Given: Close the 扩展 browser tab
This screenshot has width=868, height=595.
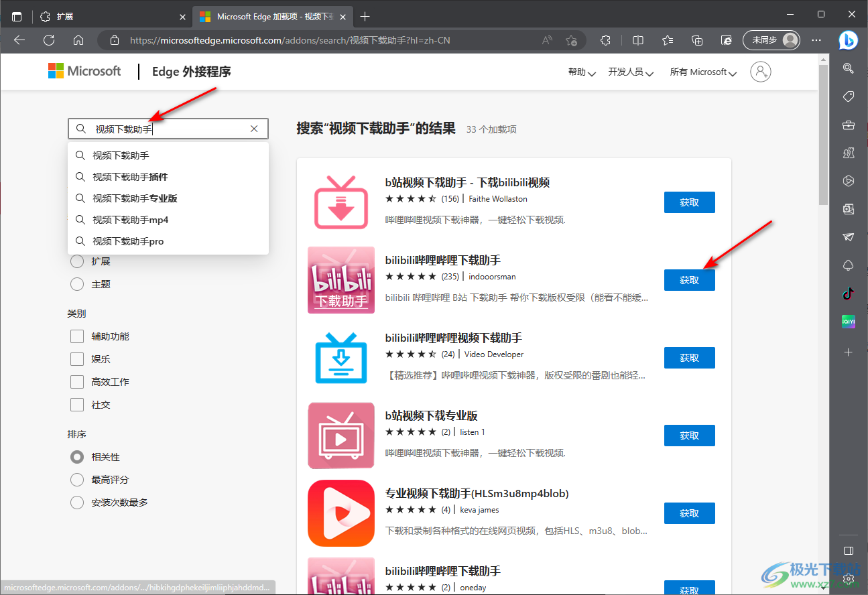Looking at the screenshot, I should pyautogui.click(x=184, y=16).
